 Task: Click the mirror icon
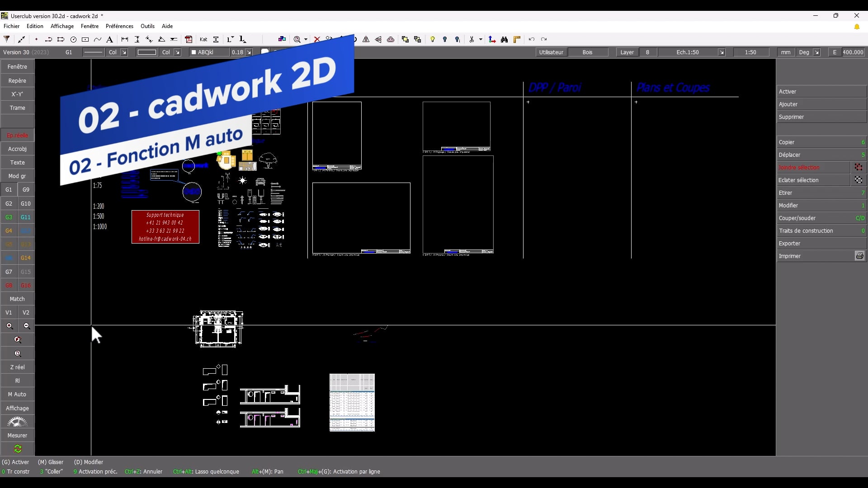click(366, 39)
